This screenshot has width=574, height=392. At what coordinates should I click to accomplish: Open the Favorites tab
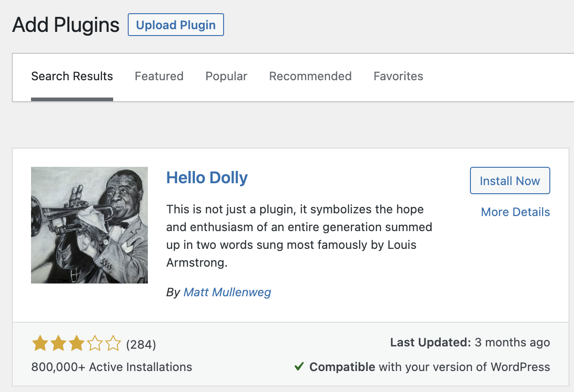point(398,76)
